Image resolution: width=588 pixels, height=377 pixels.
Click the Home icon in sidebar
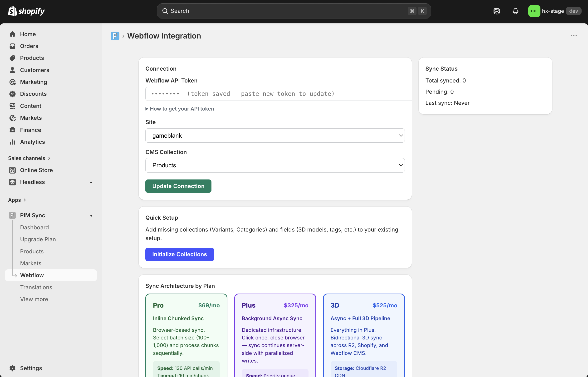[x=13, y=34]
